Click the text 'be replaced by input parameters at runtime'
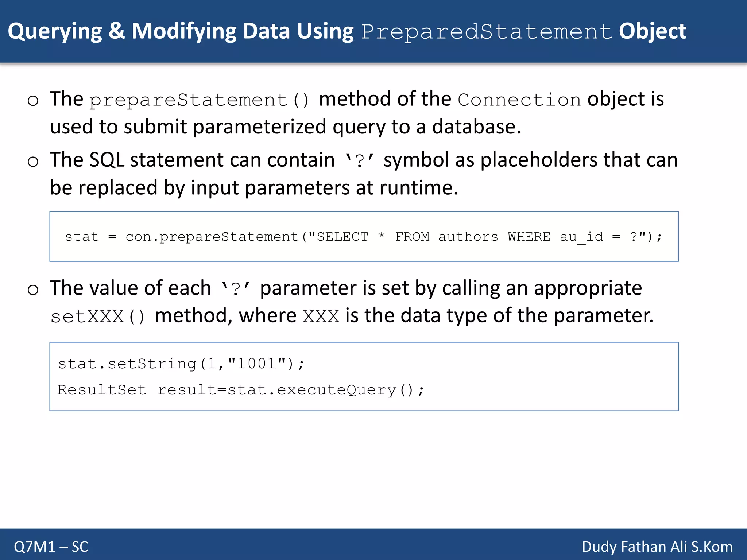 click(254, 188)
